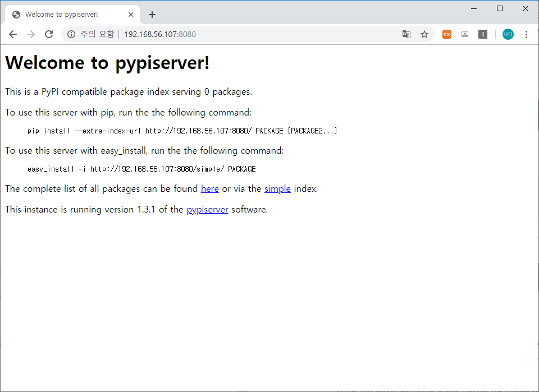
Task: Minimize the Chrome window
Action: coord(474,8)
